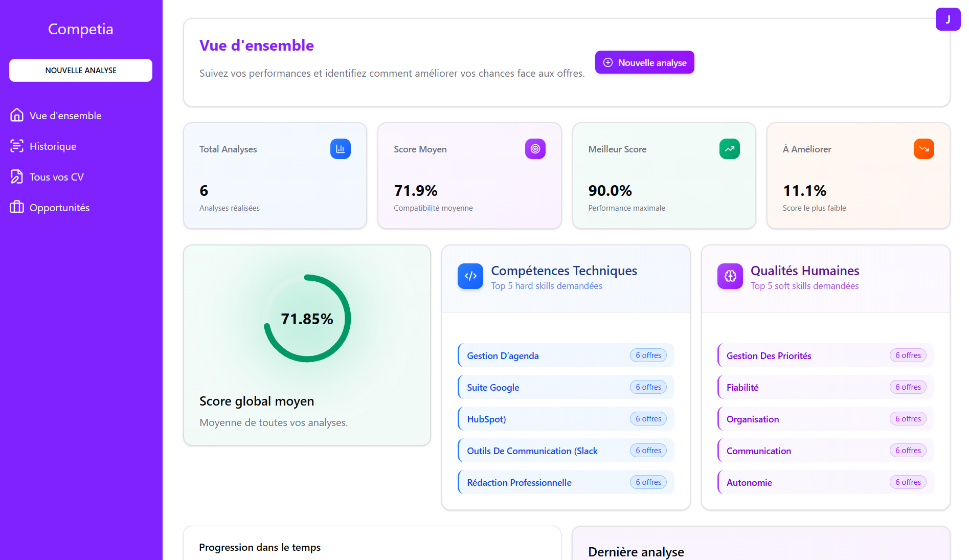Click the bar chart icon in Total Analyses
The width and height of the screenshot is (969, 560).
pyautogui.click(x=340, y=149)
